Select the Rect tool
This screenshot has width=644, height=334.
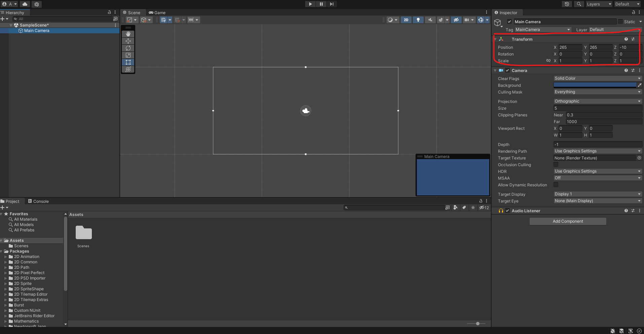coord(128,62)
